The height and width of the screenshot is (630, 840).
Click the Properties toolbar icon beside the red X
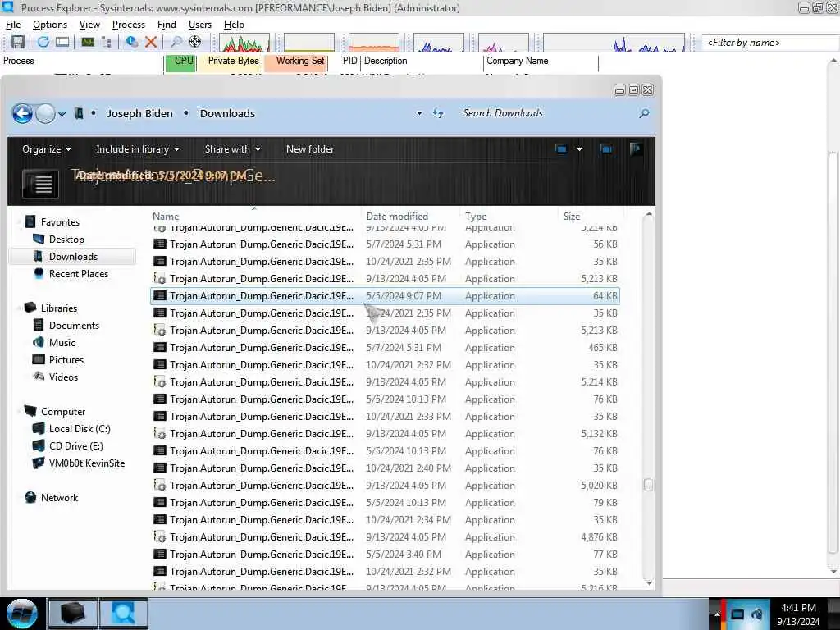tap(131, 42)
